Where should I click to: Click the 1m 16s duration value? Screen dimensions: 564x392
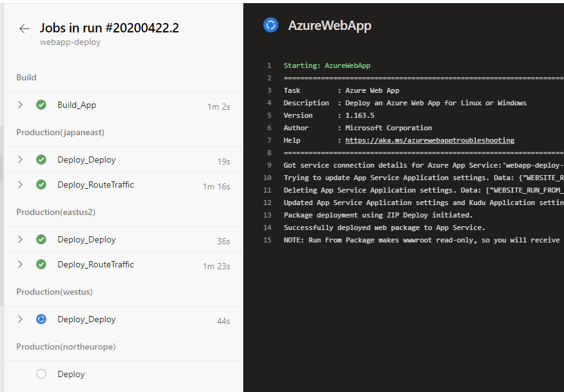[216, 186]
